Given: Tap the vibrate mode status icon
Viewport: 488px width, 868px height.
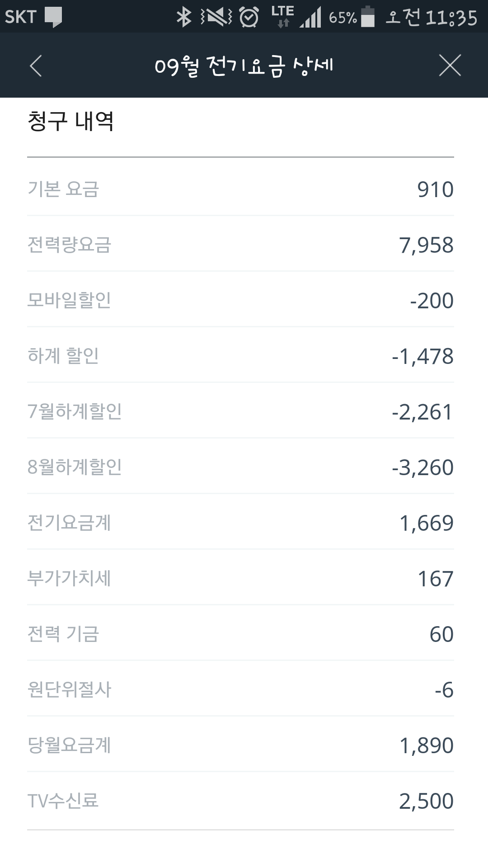Looking at the screenshot, I should coord(216,17).
